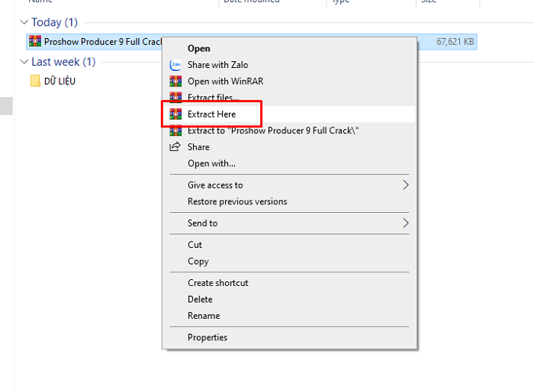Choose Copy from the context menu
Screen dimensions: 534x392
point(289,262)
